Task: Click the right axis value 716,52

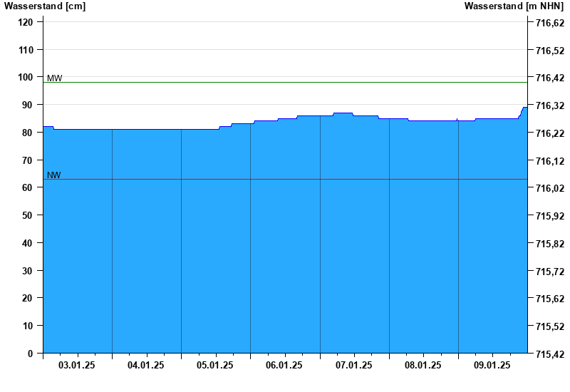Action: tap(550, 51)
